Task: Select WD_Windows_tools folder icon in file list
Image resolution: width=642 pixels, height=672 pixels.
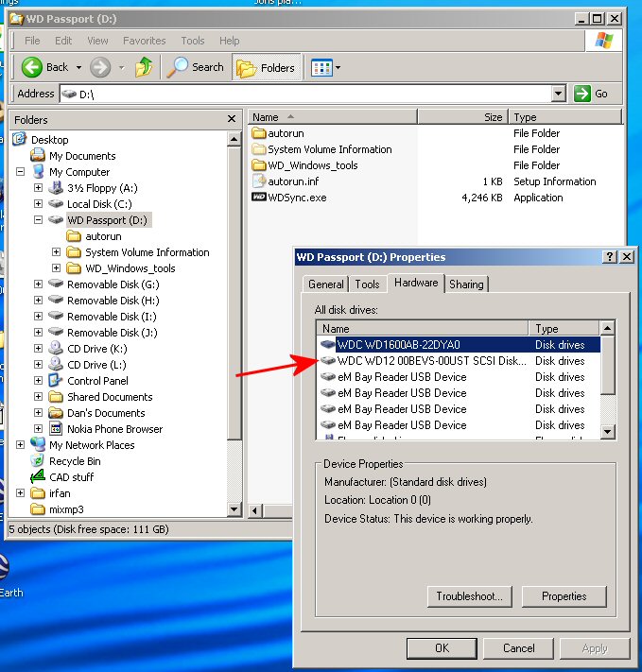Action: [259, 165]
